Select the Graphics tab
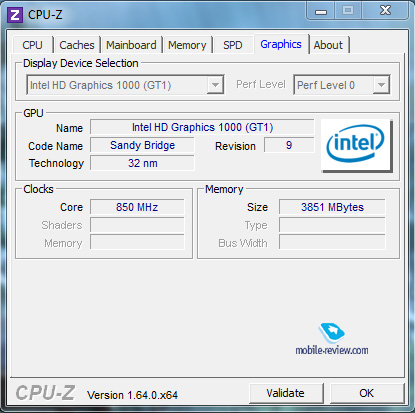415x413 pixels. tap(281, 44)
